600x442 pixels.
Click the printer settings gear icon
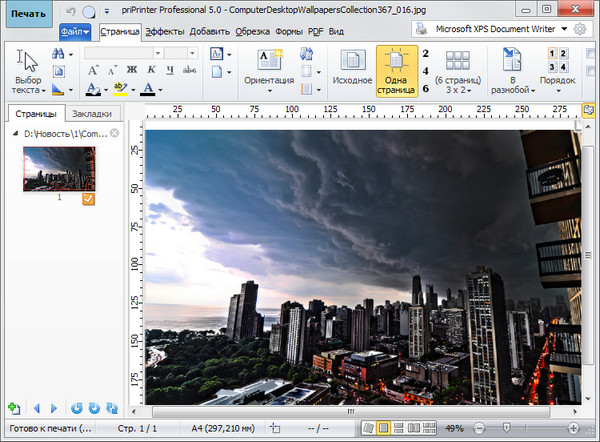580,29
